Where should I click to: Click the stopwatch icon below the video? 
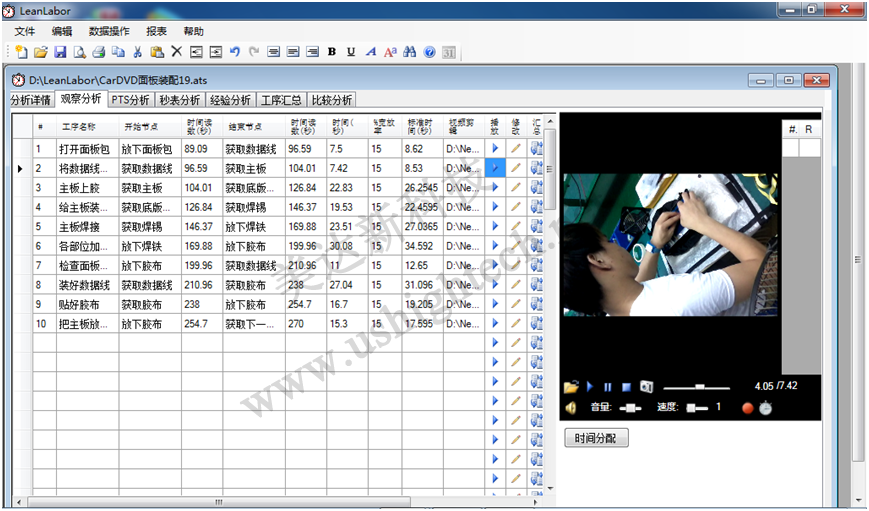click(x=765, y=407)
